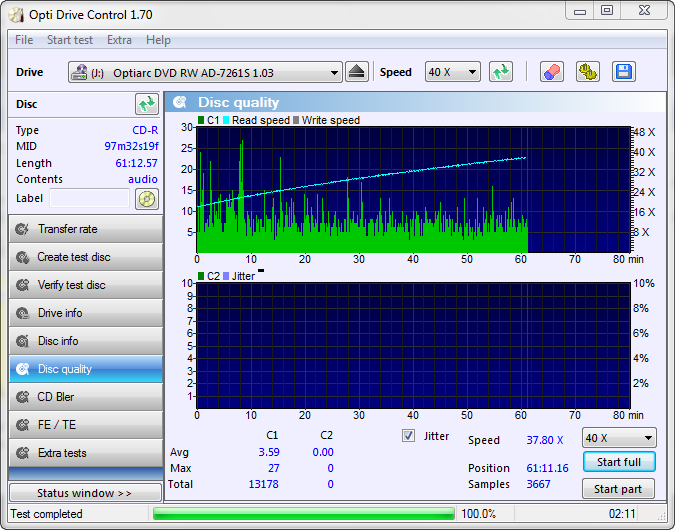Click the Length value 61:12.57

(136, 163)
